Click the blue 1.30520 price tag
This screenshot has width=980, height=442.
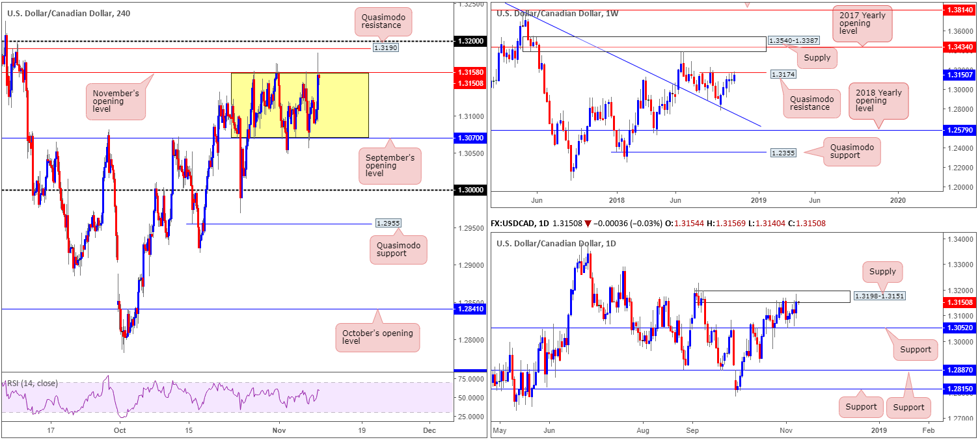(x=960, y=328)
